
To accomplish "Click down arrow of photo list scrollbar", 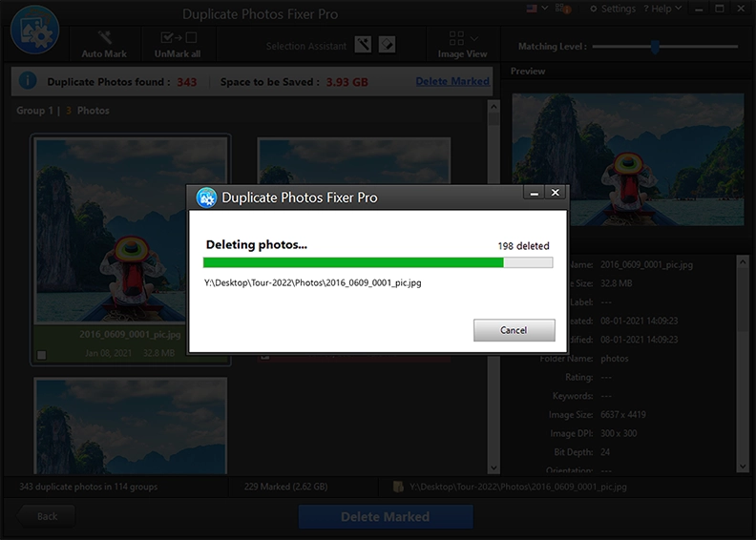I will tap(493, 467).
